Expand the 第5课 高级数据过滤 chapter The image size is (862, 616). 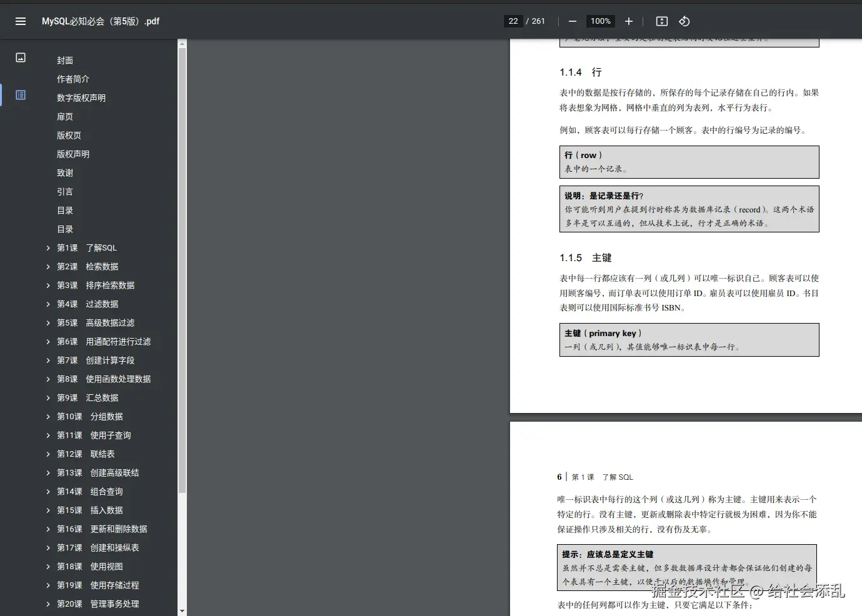(48, 323)
